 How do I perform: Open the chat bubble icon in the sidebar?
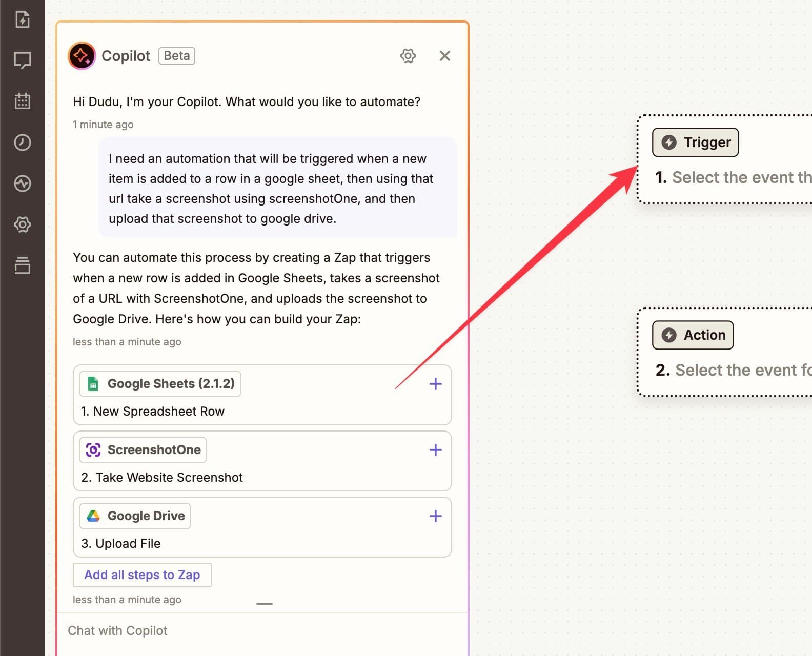[23, 60]
